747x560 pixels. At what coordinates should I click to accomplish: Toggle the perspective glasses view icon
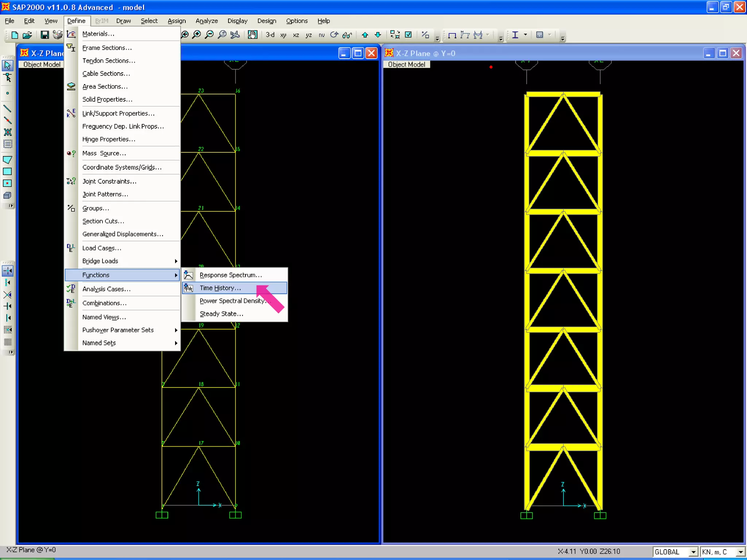point(347,35)
